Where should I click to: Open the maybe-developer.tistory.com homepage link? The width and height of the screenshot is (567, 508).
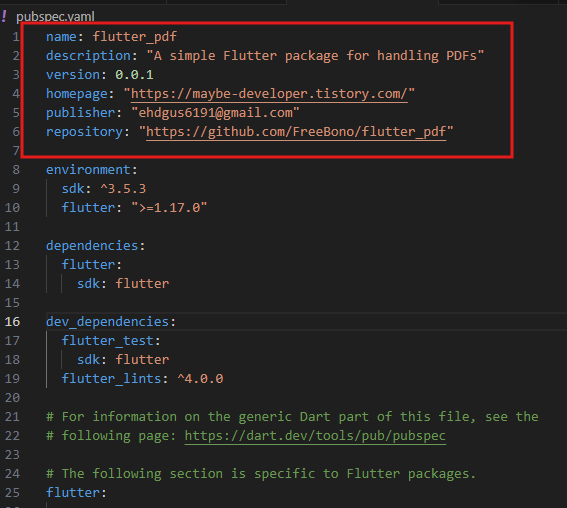(269, 94)
